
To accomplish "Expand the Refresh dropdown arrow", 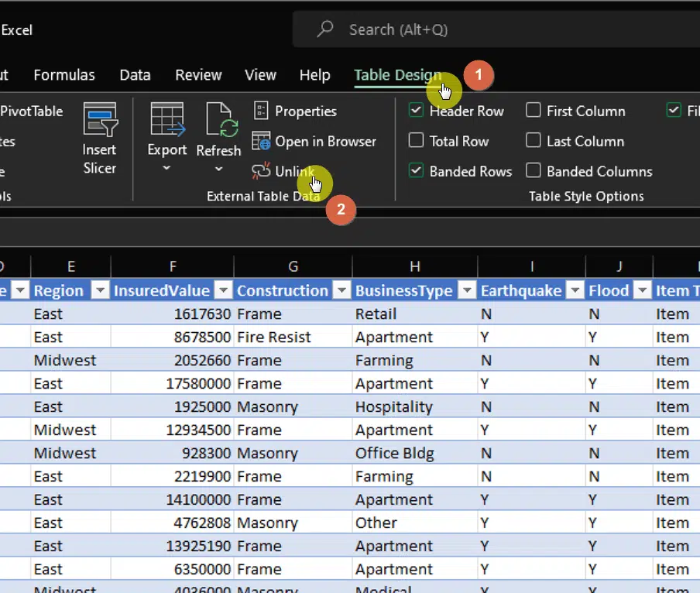I will [x=218, y=169].
